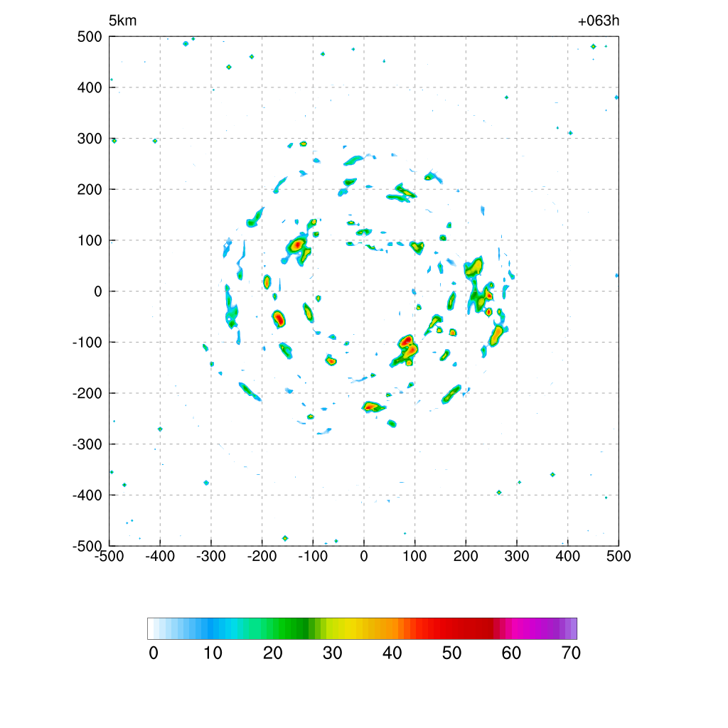Image resolution: width=728 pixels, height=728 pixels.
Task: Select the y-axis tick label "500"
Action: click(90, 37)
